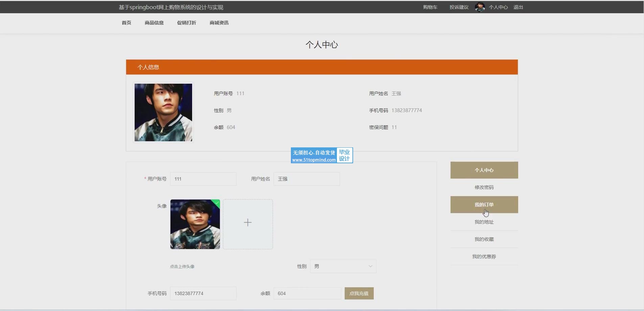
Task: Select 我的优惠券 in side menu
Action: tap(484, 257)
